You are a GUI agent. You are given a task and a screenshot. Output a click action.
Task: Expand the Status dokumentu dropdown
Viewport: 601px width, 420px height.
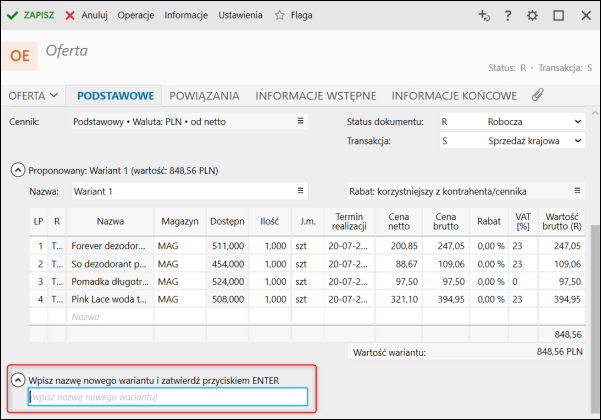pos(577,121)
